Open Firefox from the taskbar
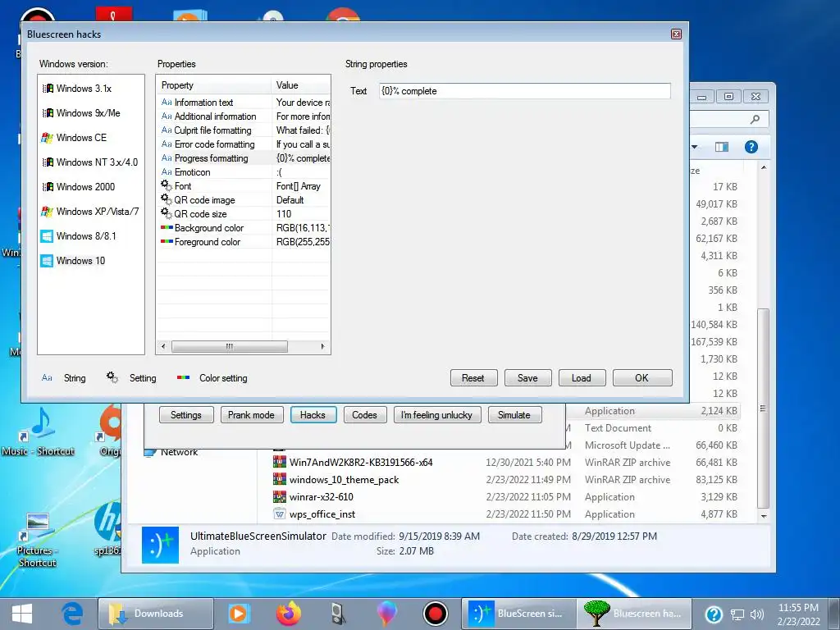The width and height of the screenshot is (840, 630). pos(289,614)
